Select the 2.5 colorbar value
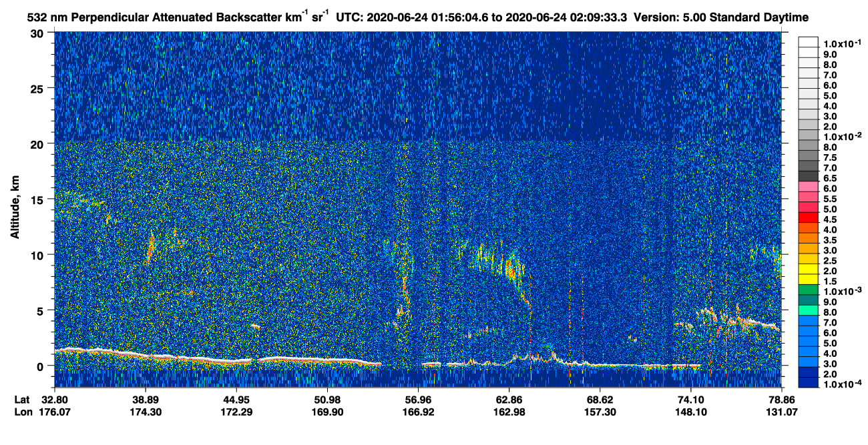Screen dimensions: 868x445 [x=831, y=261]
